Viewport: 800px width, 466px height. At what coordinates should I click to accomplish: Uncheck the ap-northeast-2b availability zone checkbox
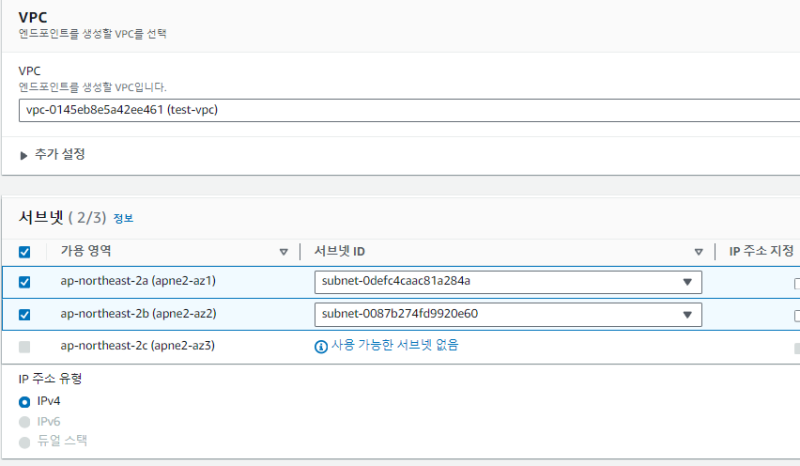coord(25,314)
